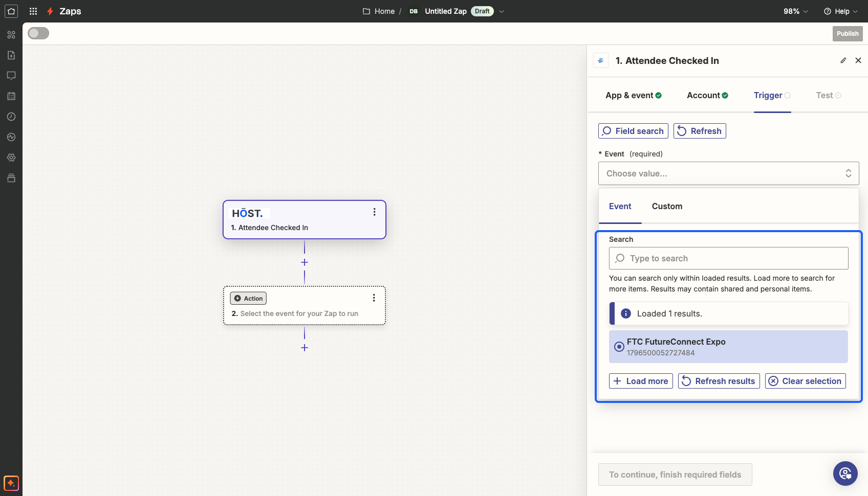Image resolution: width=868 pixels, height=496 pixels.
Task: Add a step between trigger and action
Action: [x=305, y=262]
